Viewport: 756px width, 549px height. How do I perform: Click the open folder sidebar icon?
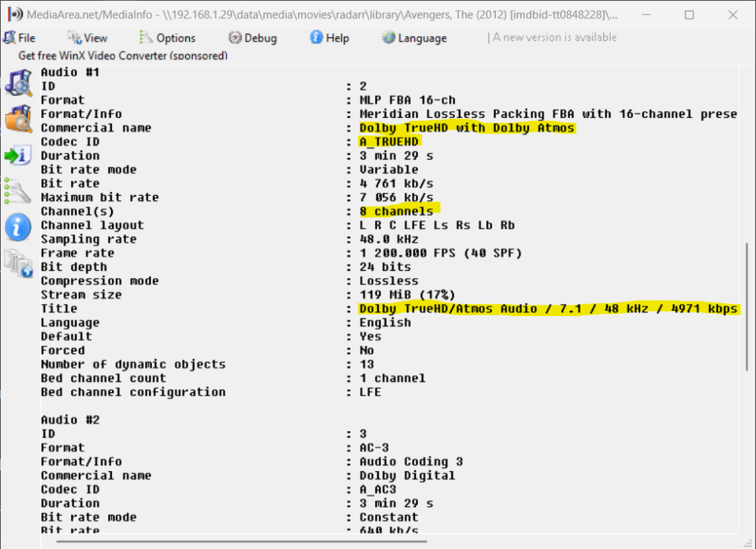(x=18, y=118)
